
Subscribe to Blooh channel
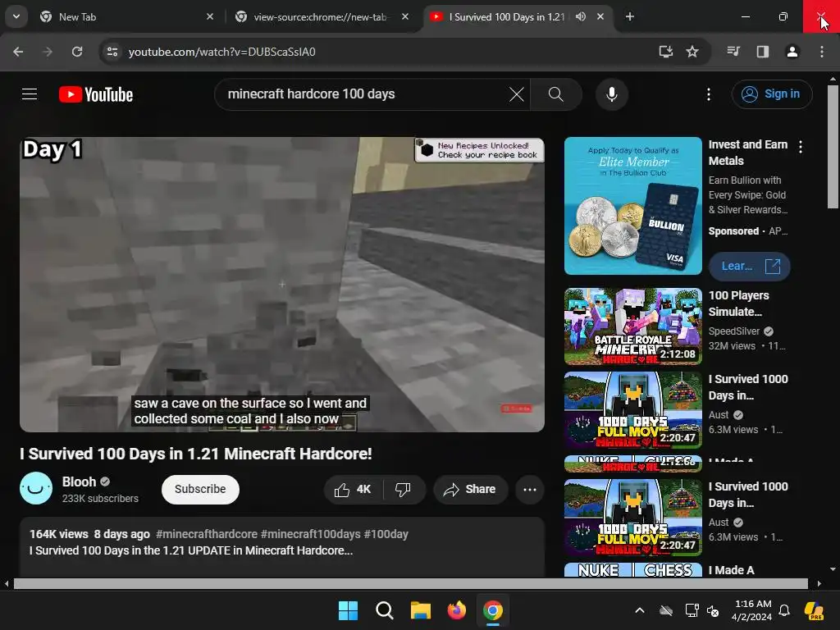[200, 489]
